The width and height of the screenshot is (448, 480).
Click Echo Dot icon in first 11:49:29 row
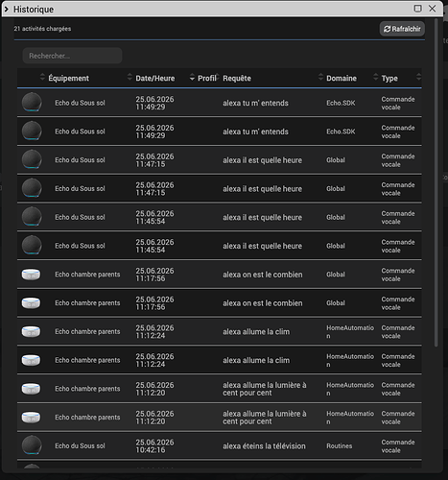(32, 103)
